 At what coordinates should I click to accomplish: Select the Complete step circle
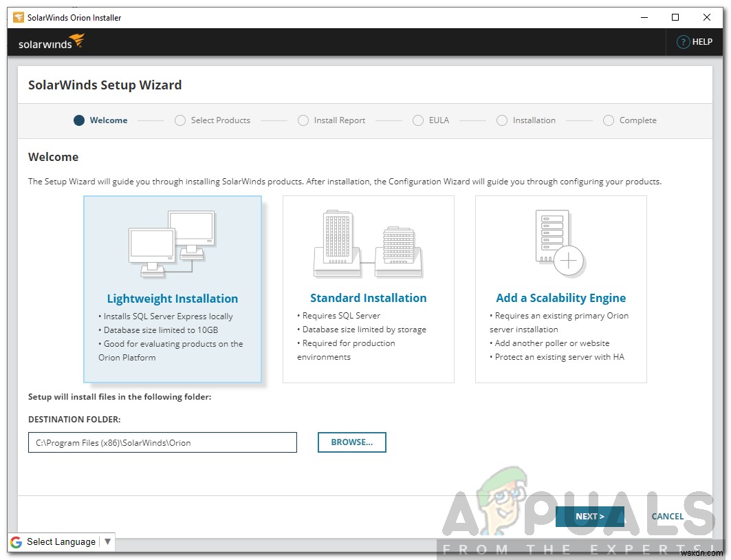tap(608, 120)
